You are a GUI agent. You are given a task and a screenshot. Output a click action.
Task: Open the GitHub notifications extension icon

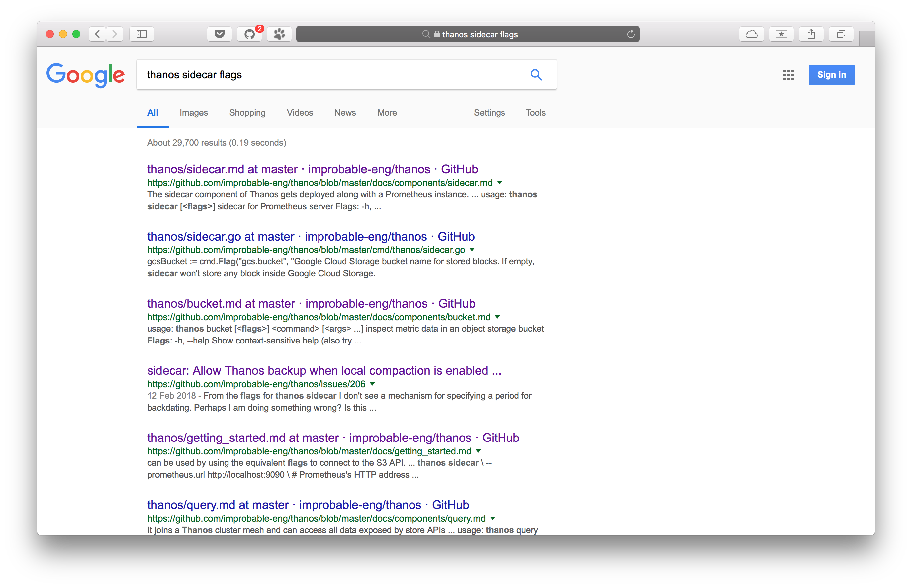249,34
